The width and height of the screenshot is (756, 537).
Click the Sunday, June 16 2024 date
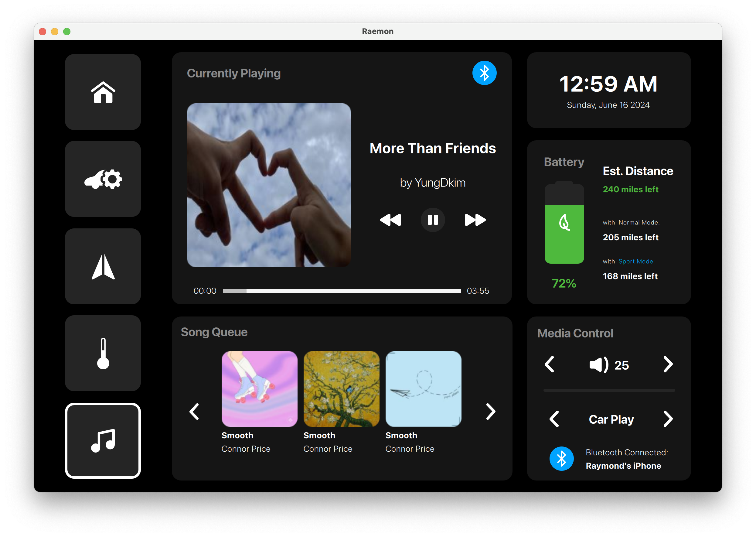coord(608,105)
